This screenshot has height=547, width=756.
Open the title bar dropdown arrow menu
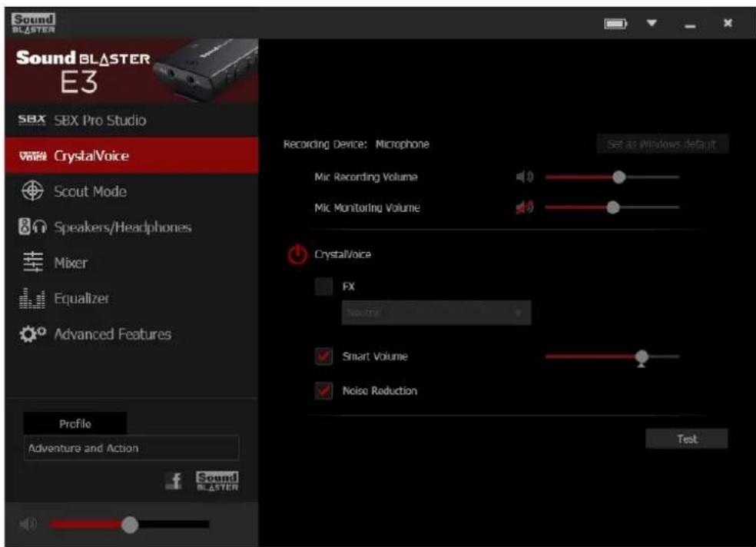[x=652, y=22]
